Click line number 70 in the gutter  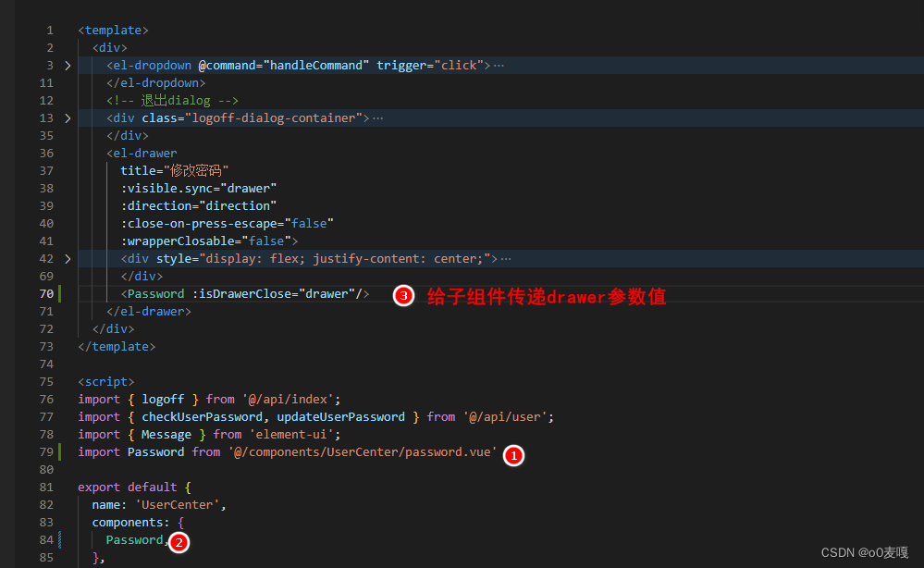46,293
